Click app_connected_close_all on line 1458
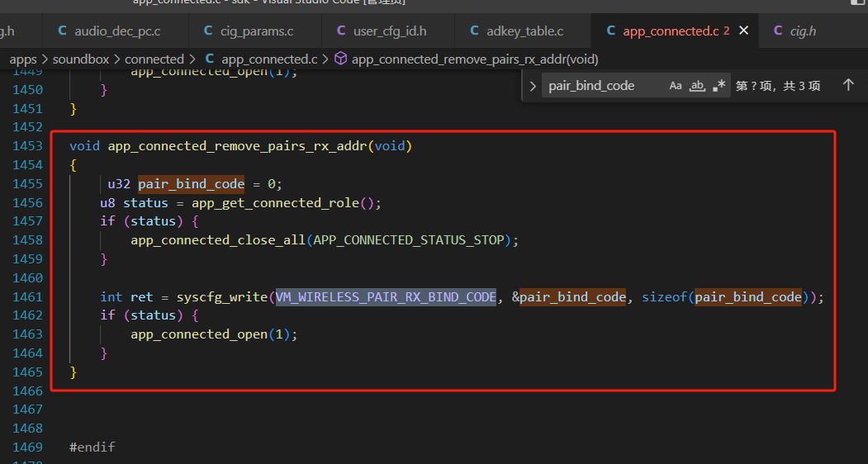 coord(218,240)
